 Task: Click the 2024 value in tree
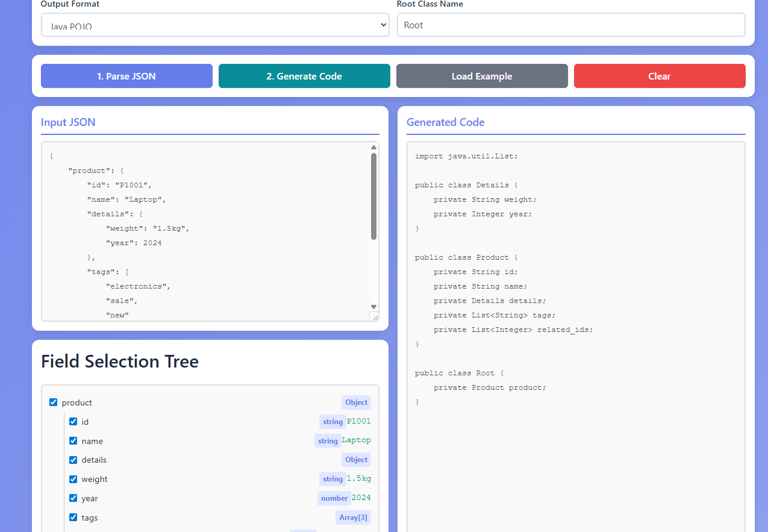click(x=361, y=498)
